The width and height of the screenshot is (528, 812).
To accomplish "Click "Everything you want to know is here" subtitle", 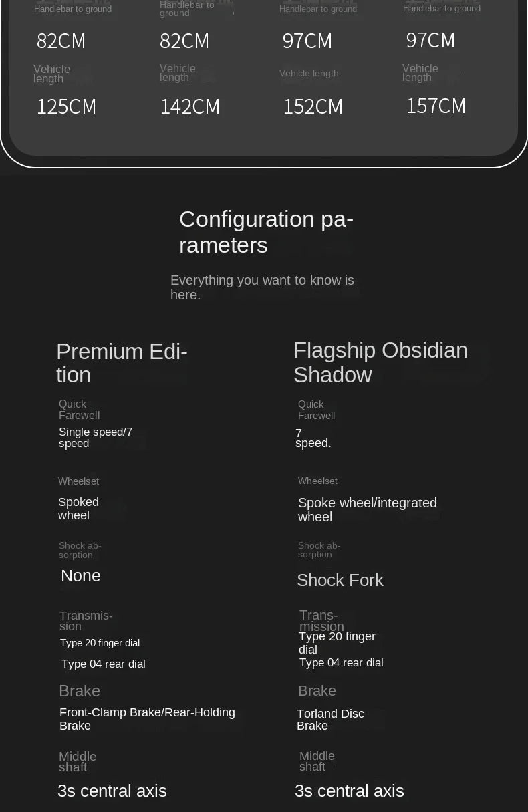I will (262, 287).
